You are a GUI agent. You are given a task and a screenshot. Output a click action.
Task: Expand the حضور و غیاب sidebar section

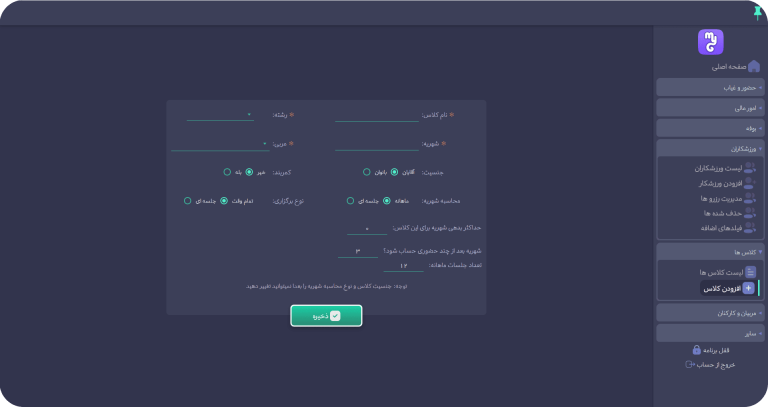pyautogui.click(x=710, y=88)
